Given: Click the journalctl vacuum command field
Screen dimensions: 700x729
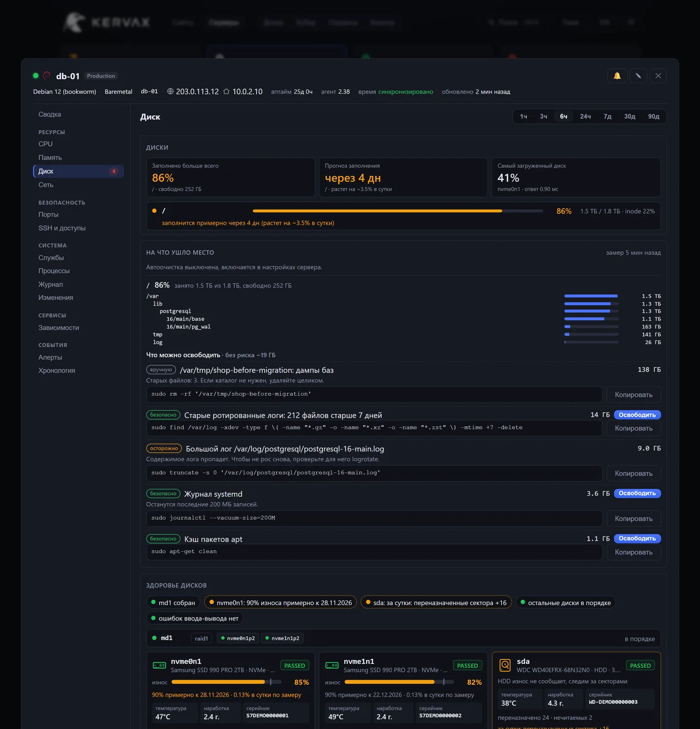Looking at the screenshot, I should tap(374, 518).
